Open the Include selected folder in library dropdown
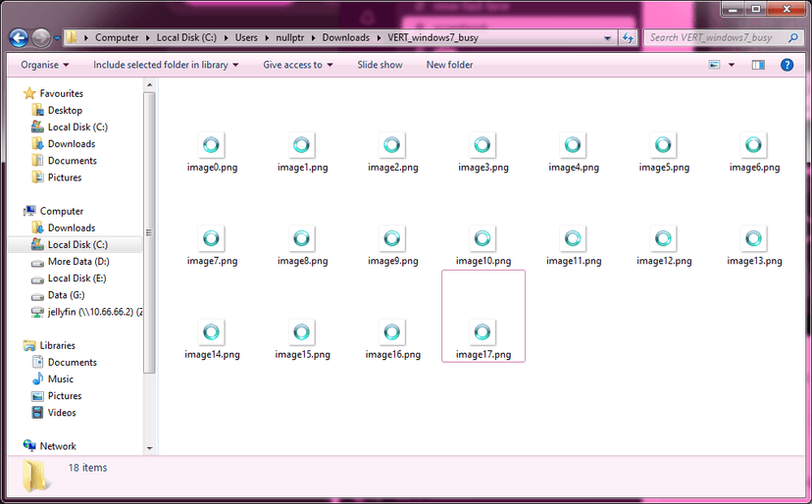Screen dimensions: 812x504 coord(166,65)
